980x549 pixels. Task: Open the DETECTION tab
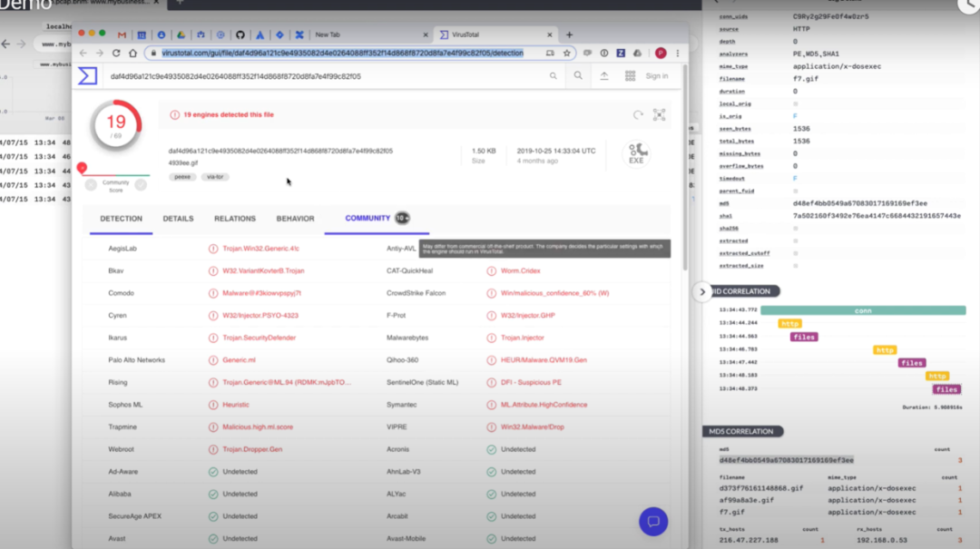pos(122,219)
